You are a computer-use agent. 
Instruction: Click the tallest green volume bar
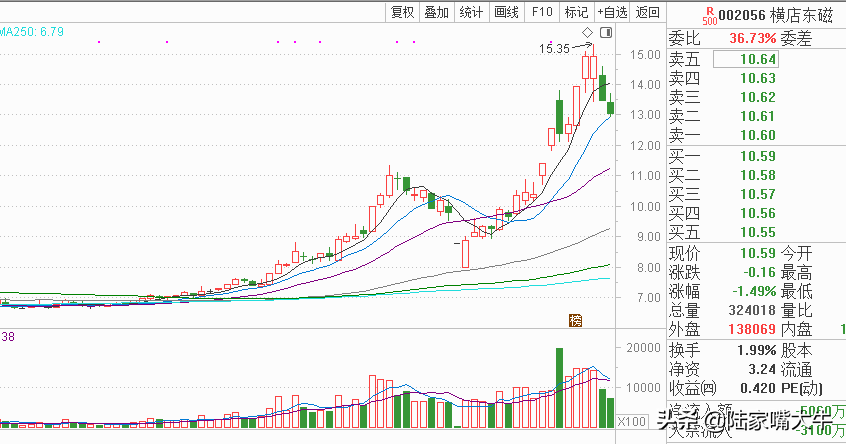pos(560,388)
